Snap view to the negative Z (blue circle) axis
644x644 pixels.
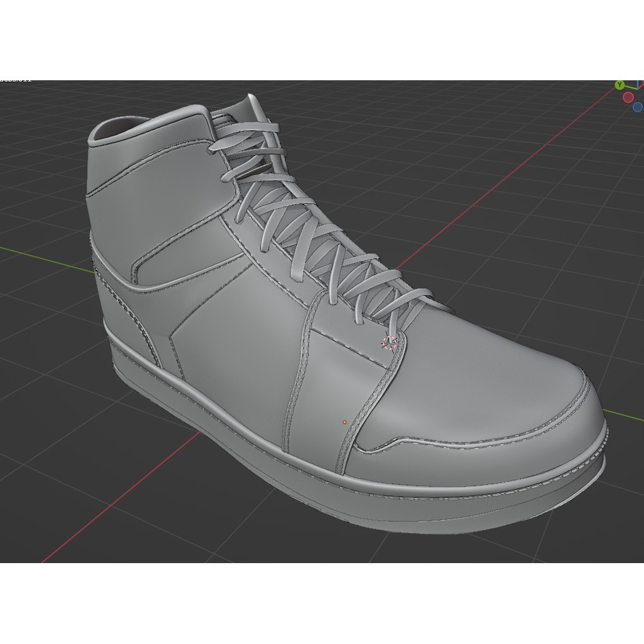(638, 107)
